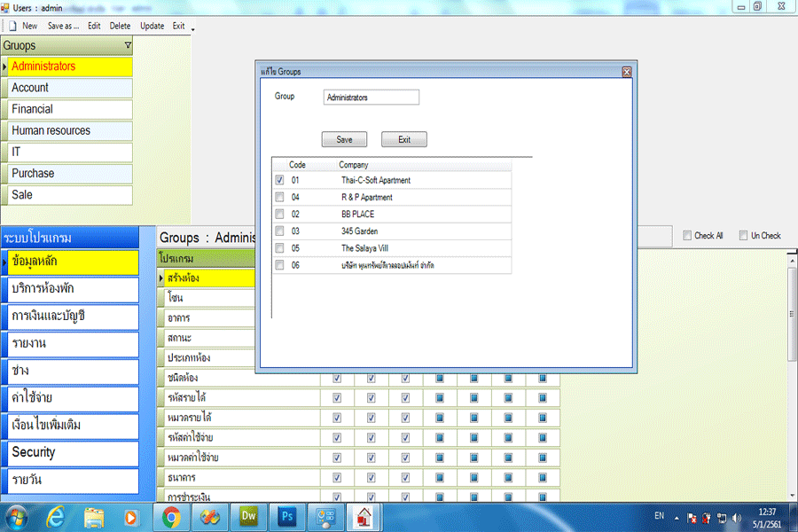Show hidden system tray icons arrow
The image size is (798, 532).
677,517
